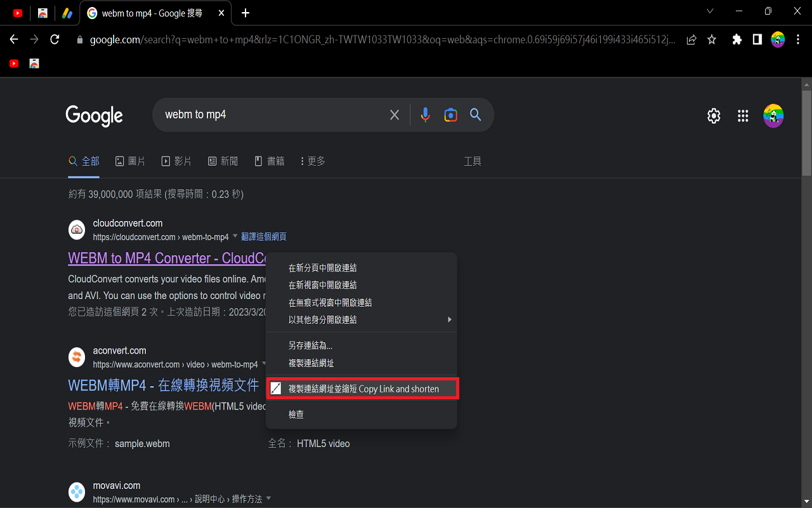Search by image with Google Lens

pyautogui.click(x=450, y=115)
